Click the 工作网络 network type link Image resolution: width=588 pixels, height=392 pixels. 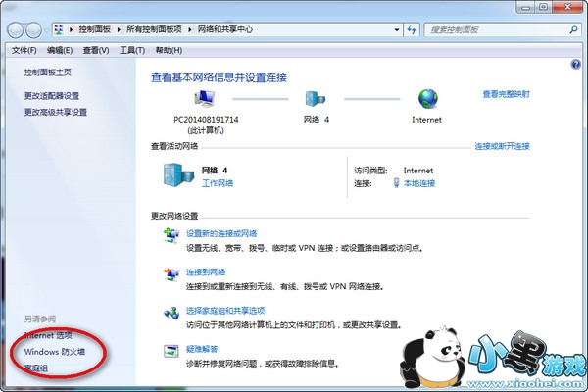218,183
